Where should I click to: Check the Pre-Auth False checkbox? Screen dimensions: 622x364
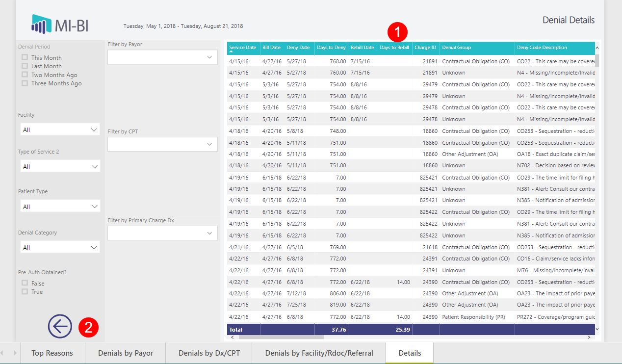pos(25,283)
